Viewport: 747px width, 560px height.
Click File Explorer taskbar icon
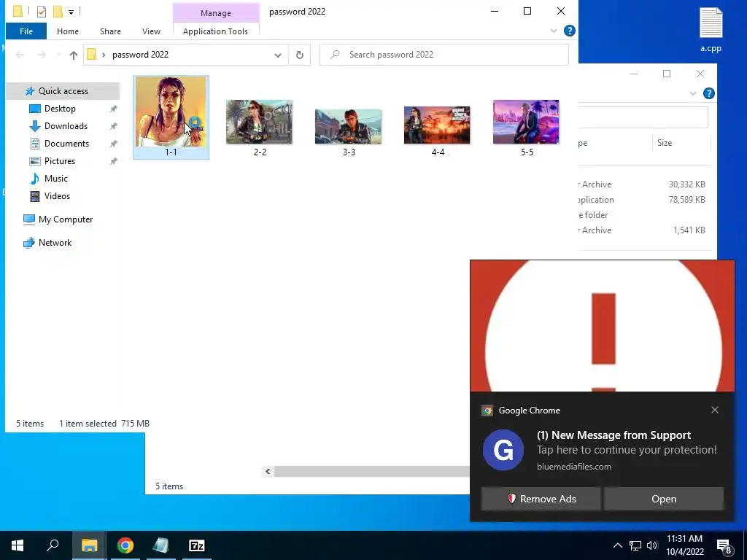tap(89, 545)
